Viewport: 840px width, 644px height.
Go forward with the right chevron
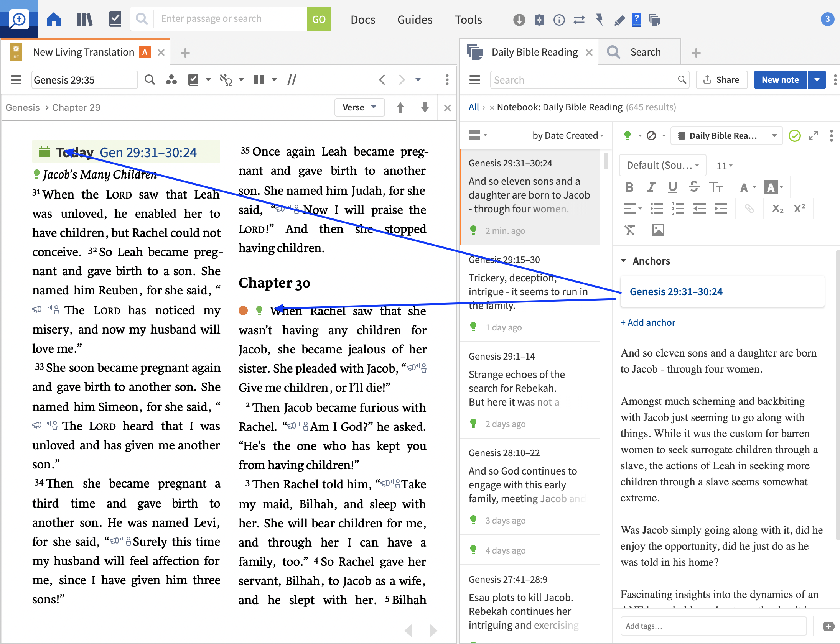(402, 80)
